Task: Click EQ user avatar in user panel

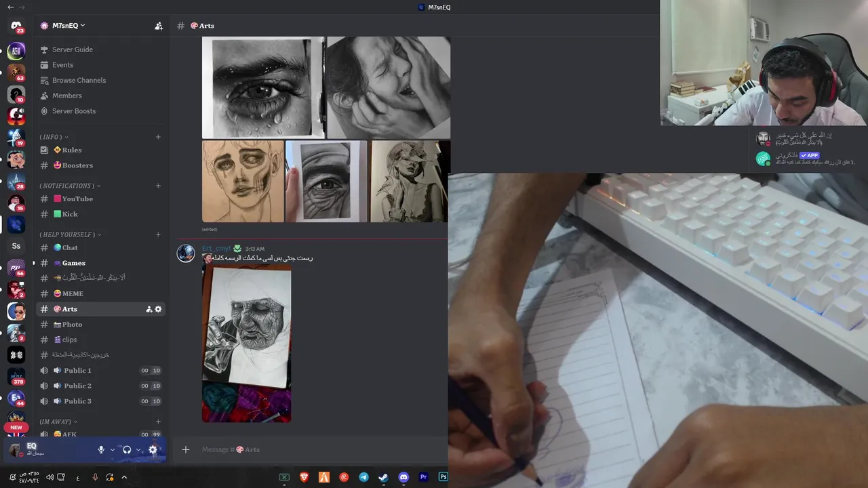Action: 16,449
